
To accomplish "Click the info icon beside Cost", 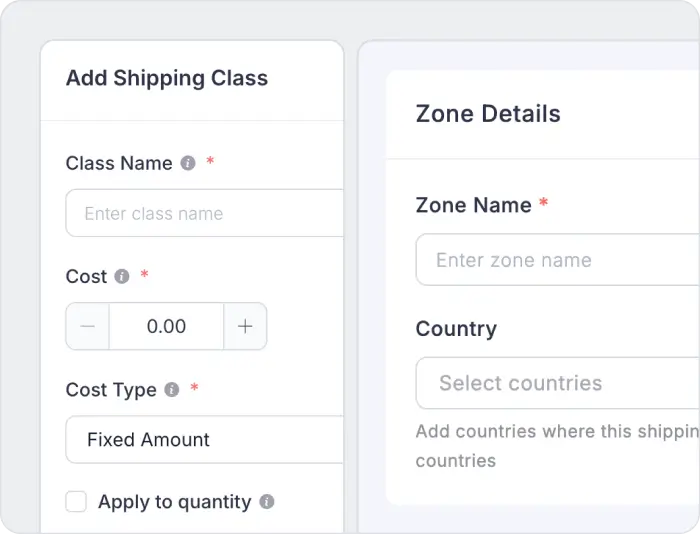I will pyautogui.click(x=122, y=276).
